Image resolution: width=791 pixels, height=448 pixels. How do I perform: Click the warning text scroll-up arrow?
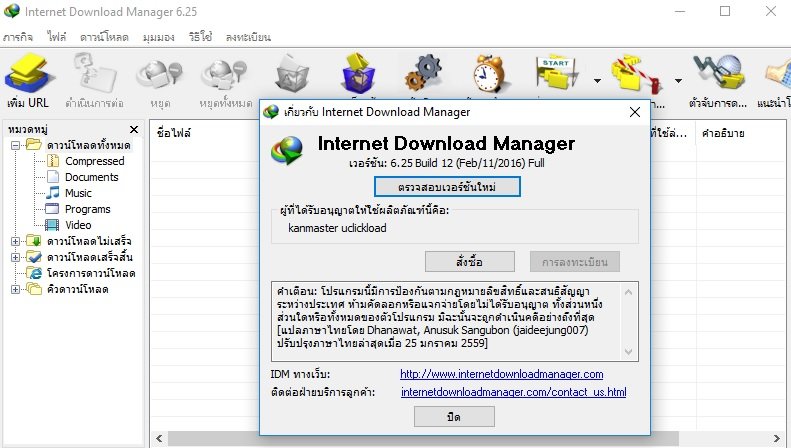pos(628,292)
